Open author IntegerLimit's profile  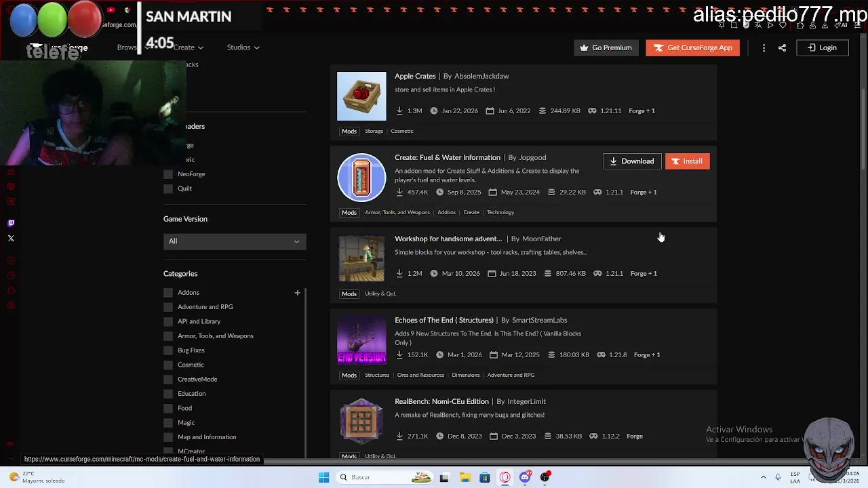click(x=527, y=401)
